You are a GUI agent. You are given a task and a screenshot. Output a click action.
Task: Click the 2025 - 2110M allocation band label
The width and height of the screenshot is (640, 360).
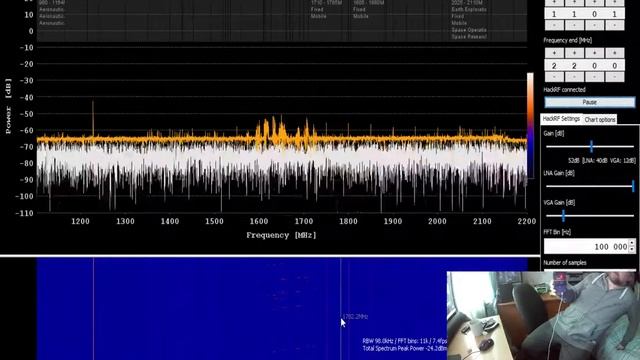click(x=467, y=2)
